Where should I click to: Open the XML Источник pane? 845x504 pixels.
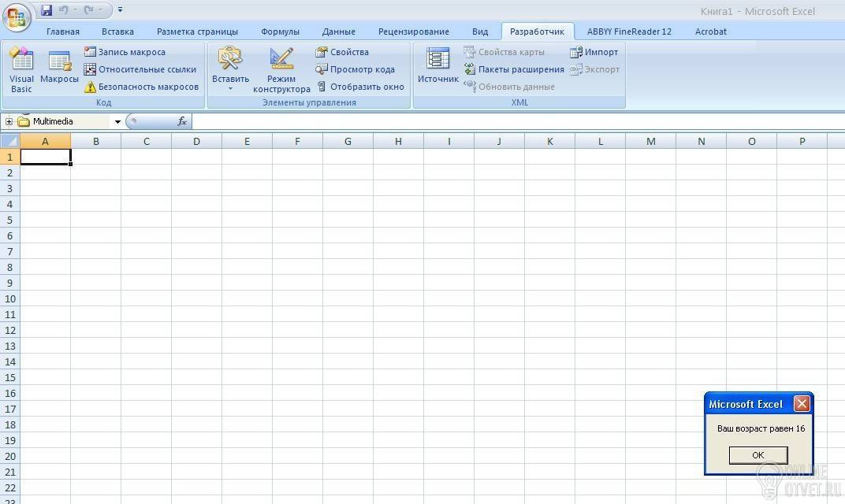coord(438,65)
